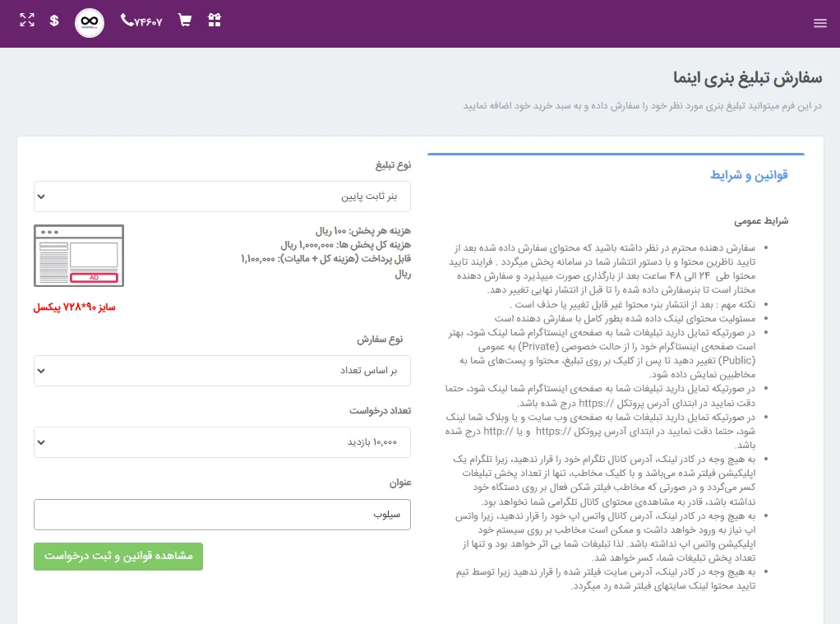The height and width of the screenshot is (624, 840).
Task: Open the تعداد درخواست dropdown
Action: pos(222,442)
